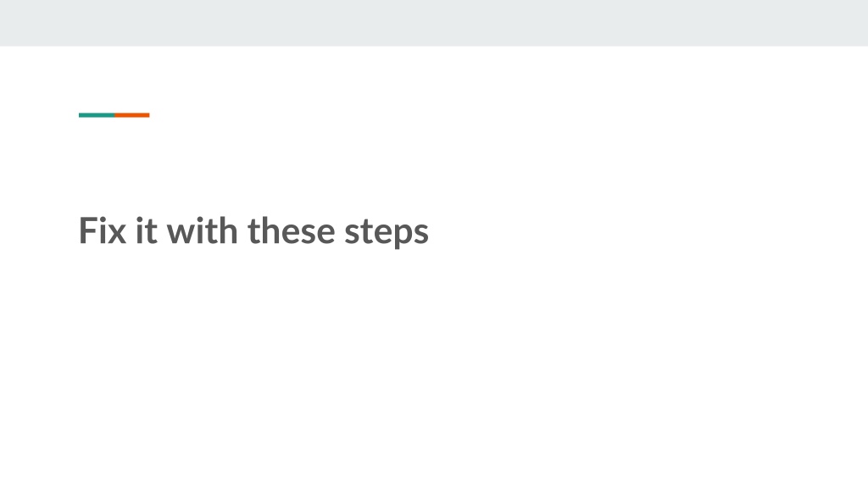Viewport: 868px width, 488px height.
Task: Click the orange segment of the accent line
Action: pos(132,115)
